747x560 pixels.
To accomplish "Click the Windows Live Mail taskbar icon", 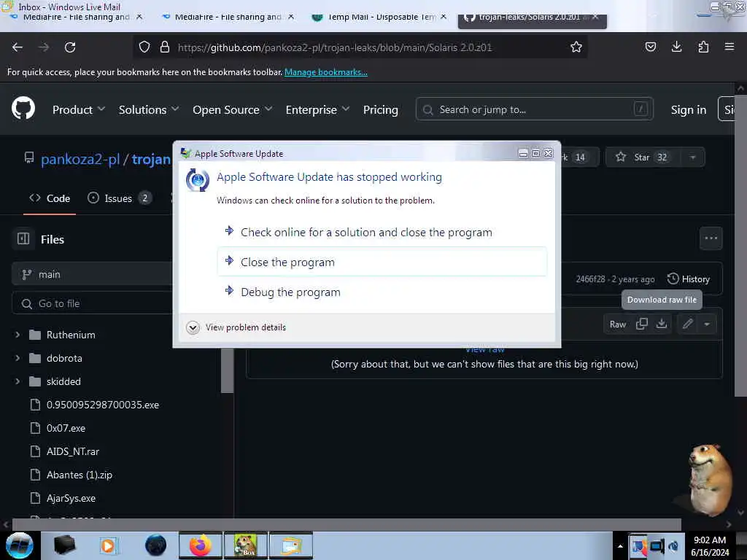I will coord(291,545).
